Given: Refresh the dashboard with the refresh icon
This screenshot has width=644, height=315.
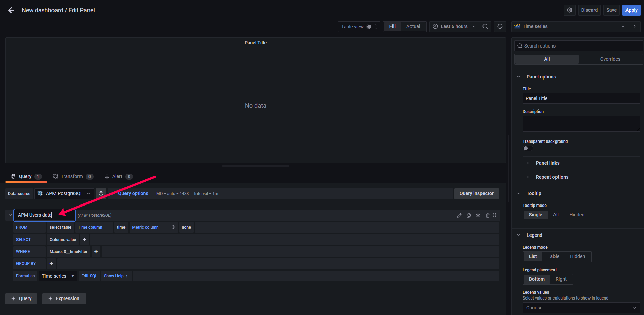Looking at the screenshot, I should 500,26.
